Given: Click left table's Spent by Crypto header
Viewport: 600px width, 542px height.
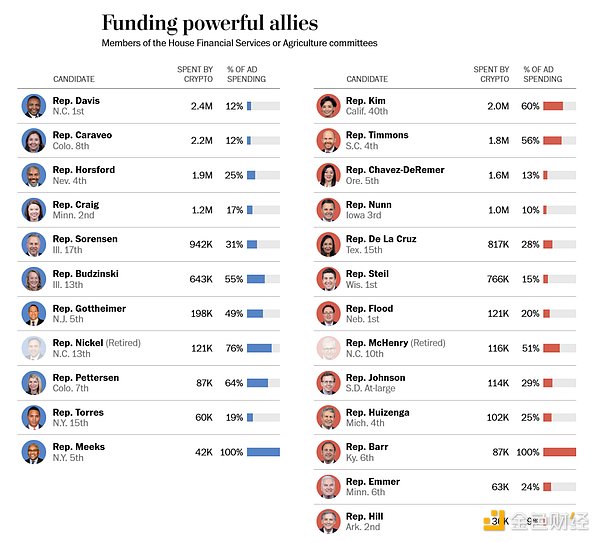Looking at the screenshot, I should click(194, 74).
